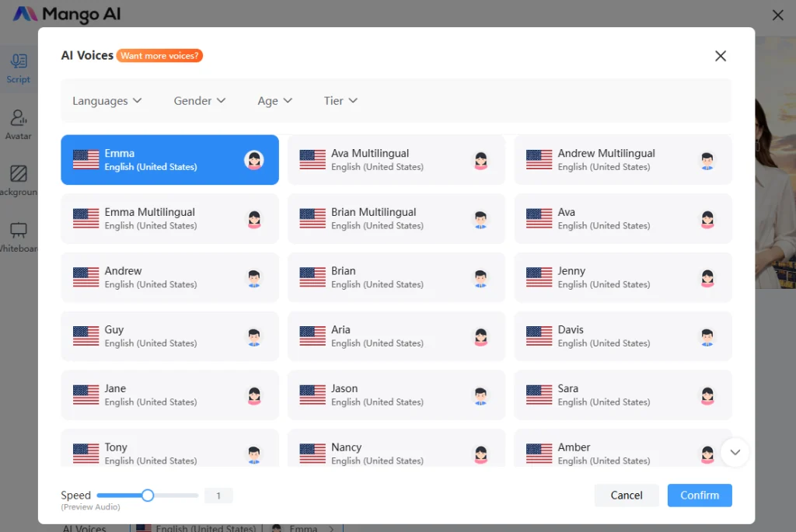Expand the Languages filter dropdown
The image size is (796, 532).
tap(107, 101)
